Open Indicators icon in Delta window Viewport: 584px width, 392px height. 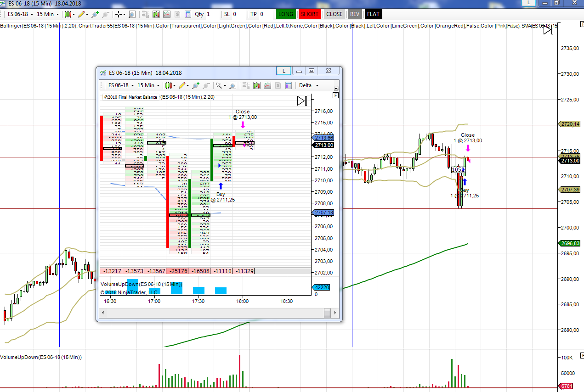click(267, 85)
